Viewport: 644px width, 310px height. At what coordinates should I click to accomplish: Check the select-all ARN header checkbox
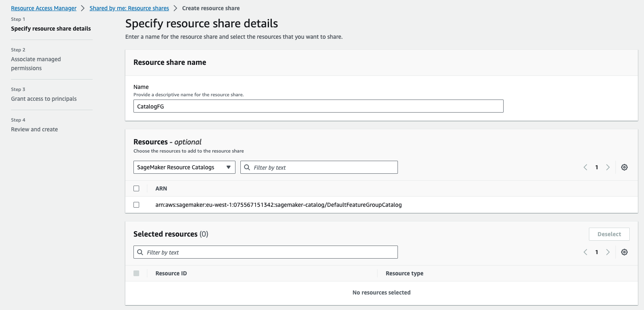click(136, 188)
